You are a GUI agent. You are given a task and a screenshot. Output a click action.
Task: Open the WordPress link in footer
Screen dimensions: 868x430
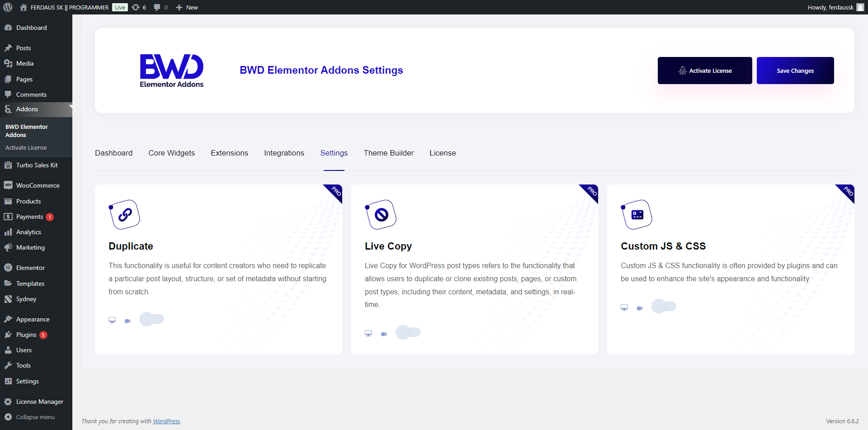tap(166, 421)
